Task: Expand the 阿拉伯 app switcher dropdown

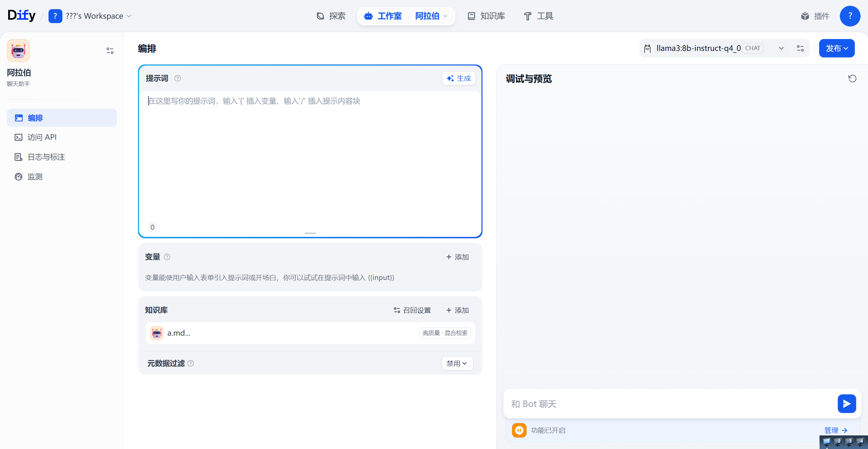Action: click(431, 16)
